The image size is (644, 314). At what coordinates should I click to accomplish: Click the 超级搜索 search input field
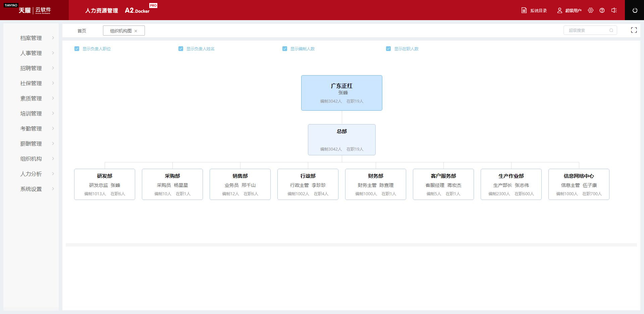[587, 31]
